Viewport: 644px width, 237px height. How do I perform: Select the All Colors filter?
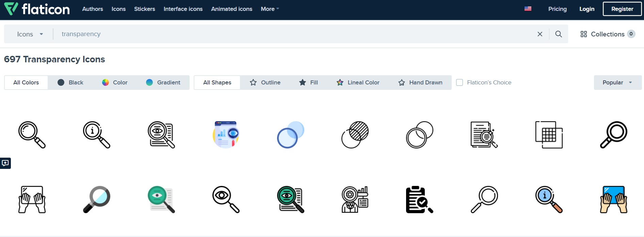[26, 82]
